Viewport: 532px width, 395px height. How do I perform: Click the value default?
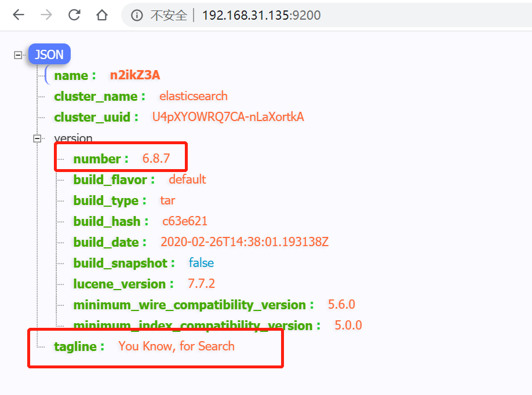click(x=187, y=180)
